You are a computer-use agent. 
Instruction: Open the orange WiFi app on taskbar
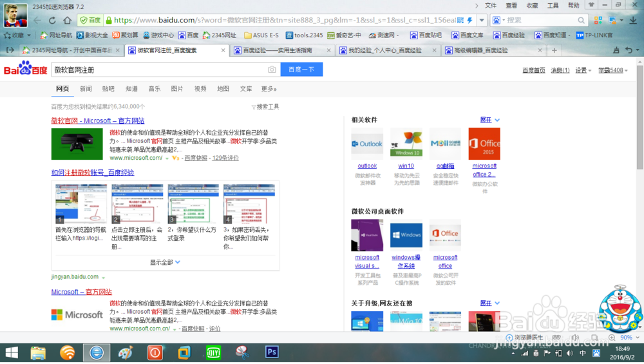(68, 352)
